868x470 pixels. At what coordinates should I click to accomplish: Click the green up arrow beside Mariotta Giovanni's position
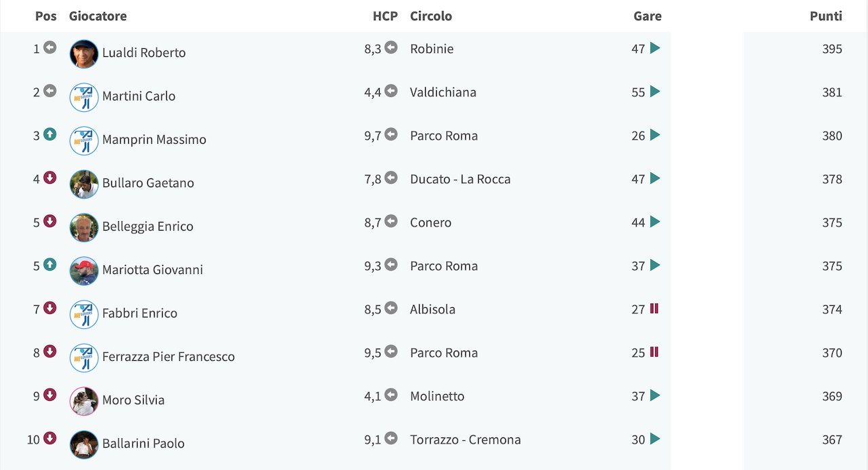pyautogui.click(x=50, y=265)
